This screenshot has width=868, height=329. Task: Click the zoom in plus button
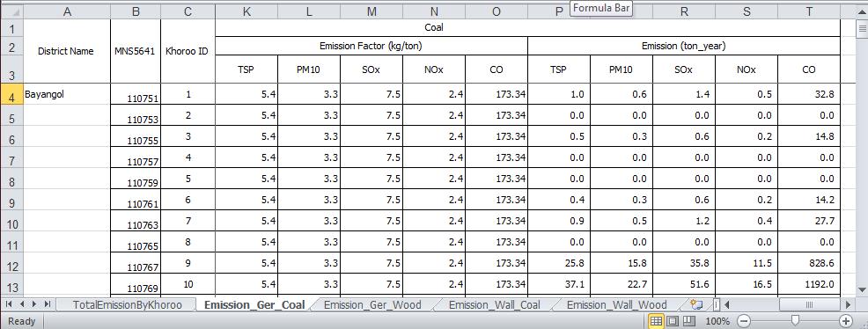tap(845, 321)
